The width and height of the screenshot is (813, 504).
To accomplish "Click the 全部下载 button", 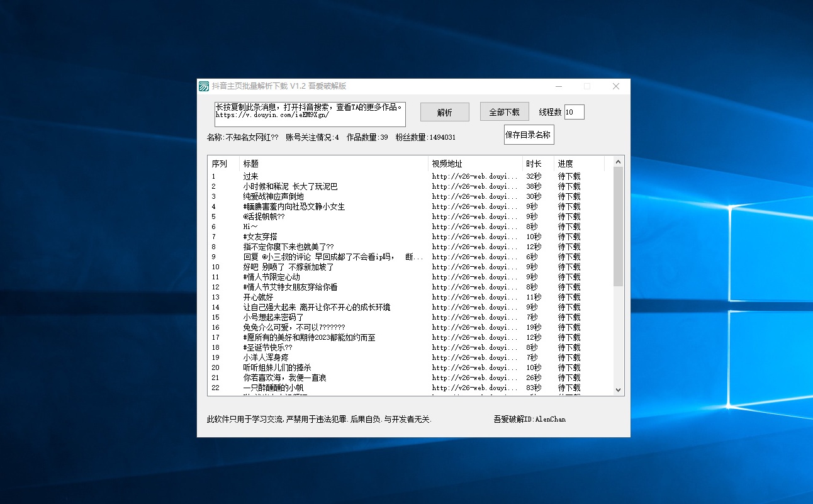I will [504, 112].
